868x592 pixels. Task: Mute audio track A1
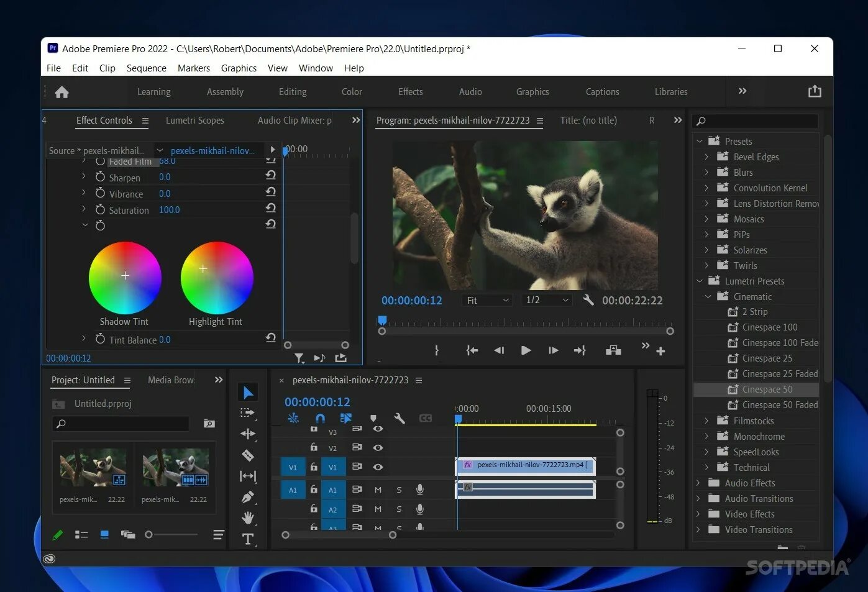(x=377, y=490)
